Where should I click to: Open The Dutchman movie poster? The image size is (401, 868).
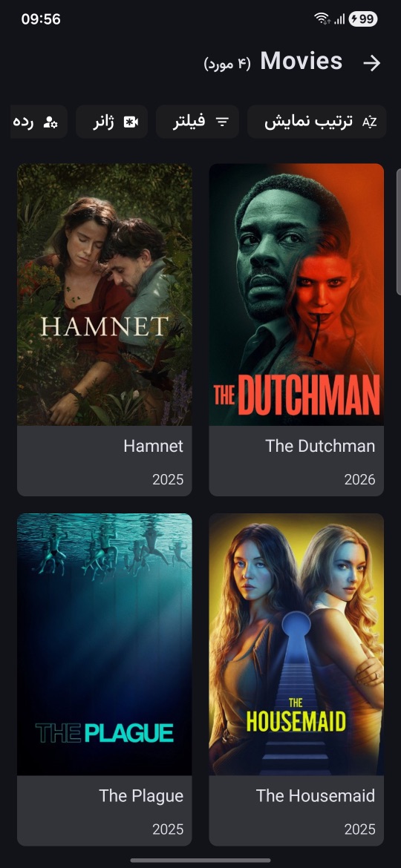tap(296, 295)
